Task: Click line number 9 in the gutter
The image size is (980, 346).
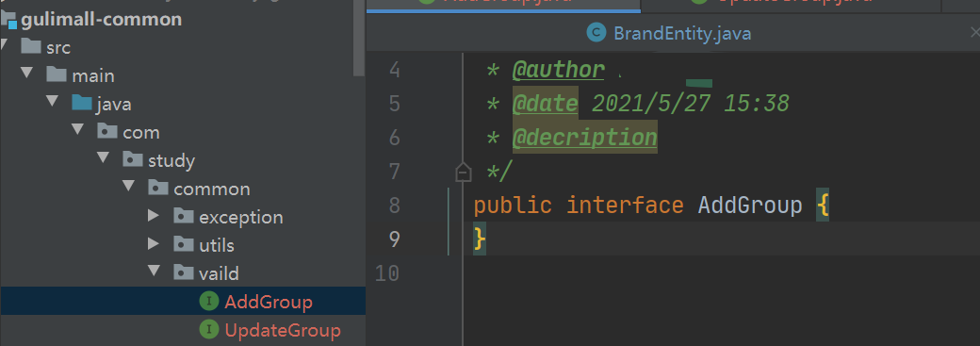Action: pyautogui.click(x=394, y=239)
